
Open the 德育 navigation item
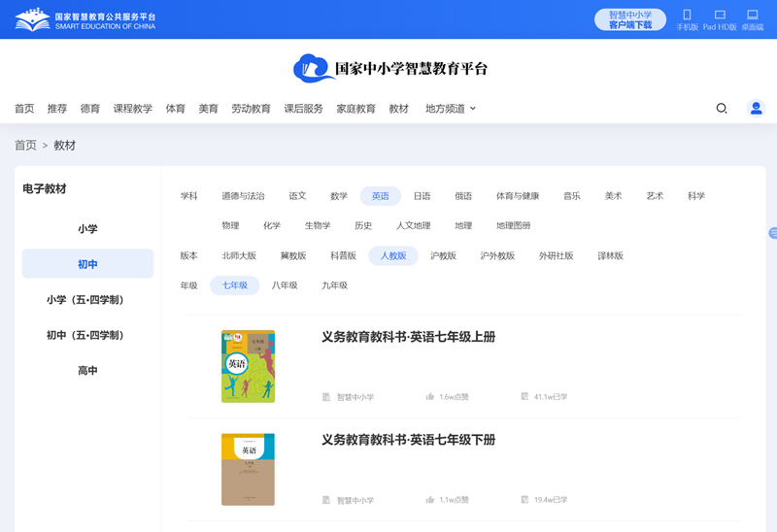(x=90, y=109)
